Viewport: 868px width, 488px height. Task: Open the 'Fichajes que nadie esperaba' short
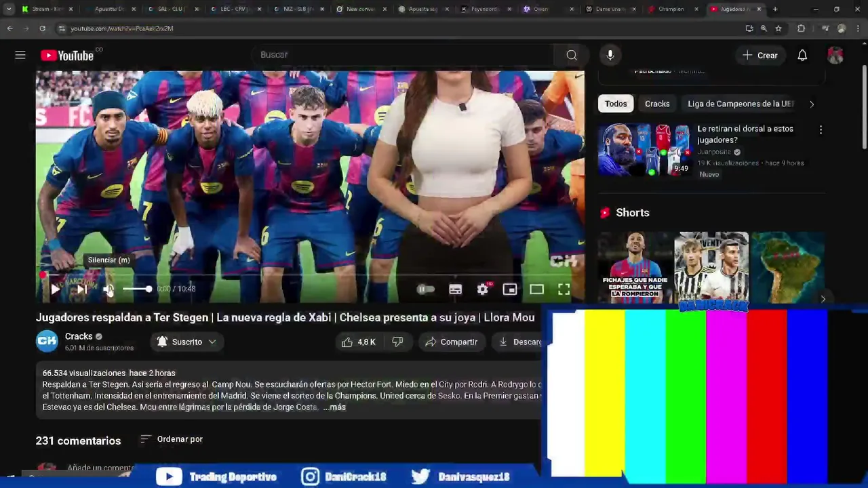point(635,268)
